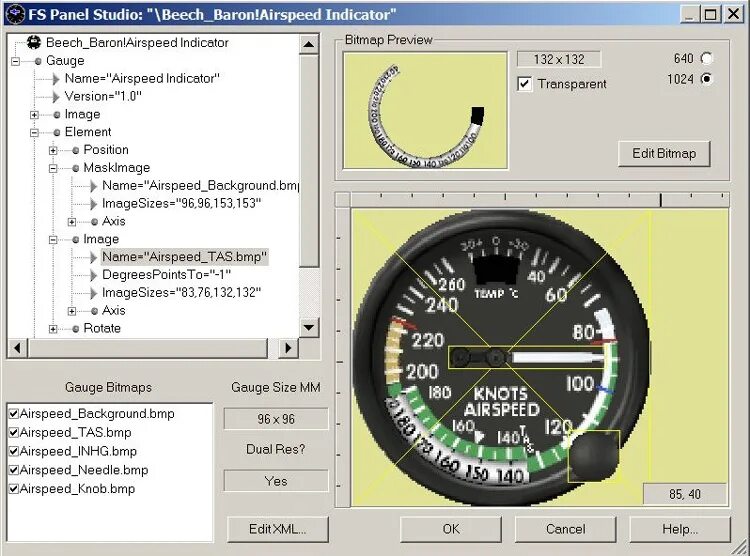This screenshot has height=556, width=750.
Task: Collapse the Element tree node
Action: [34, 133]
